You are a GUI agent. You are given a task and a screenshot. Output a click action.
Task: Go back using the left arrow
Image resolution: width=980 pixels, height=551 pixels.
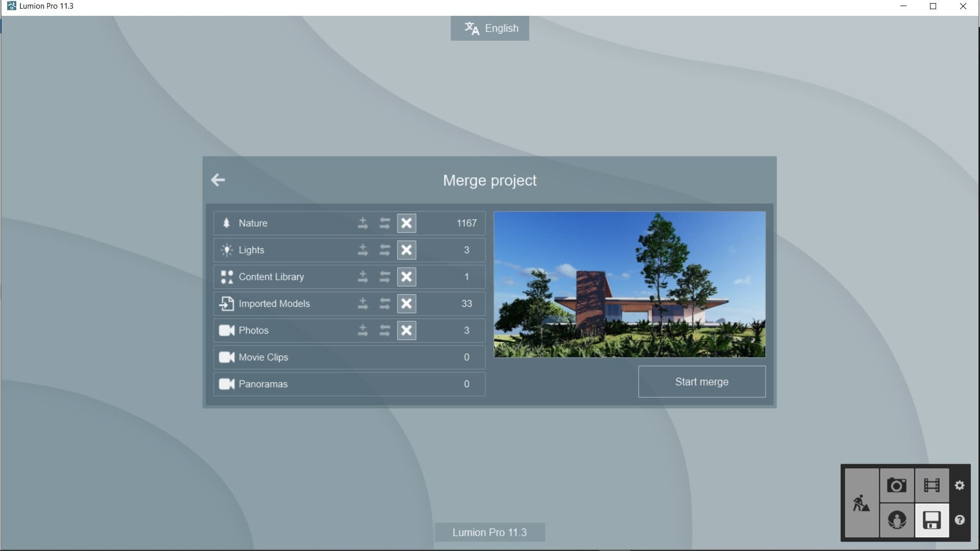[218, 180]
